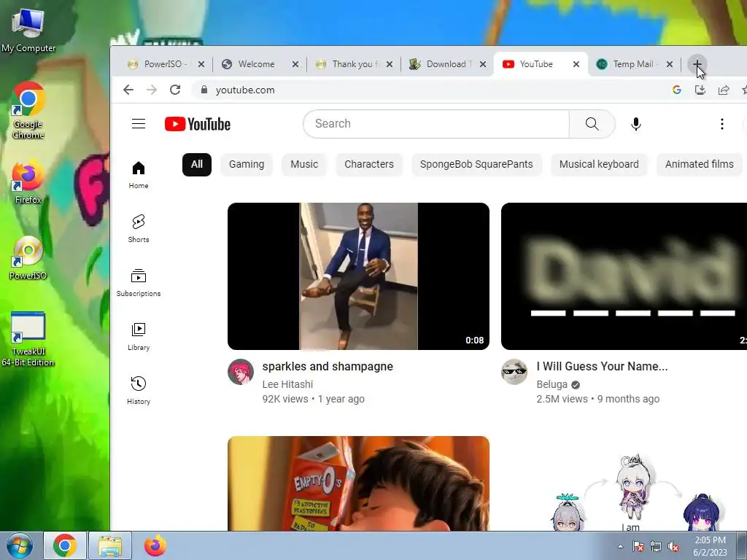Open the Lee Hitashi channel link
This screenshot has width=747, height=560.
(287, 384)
